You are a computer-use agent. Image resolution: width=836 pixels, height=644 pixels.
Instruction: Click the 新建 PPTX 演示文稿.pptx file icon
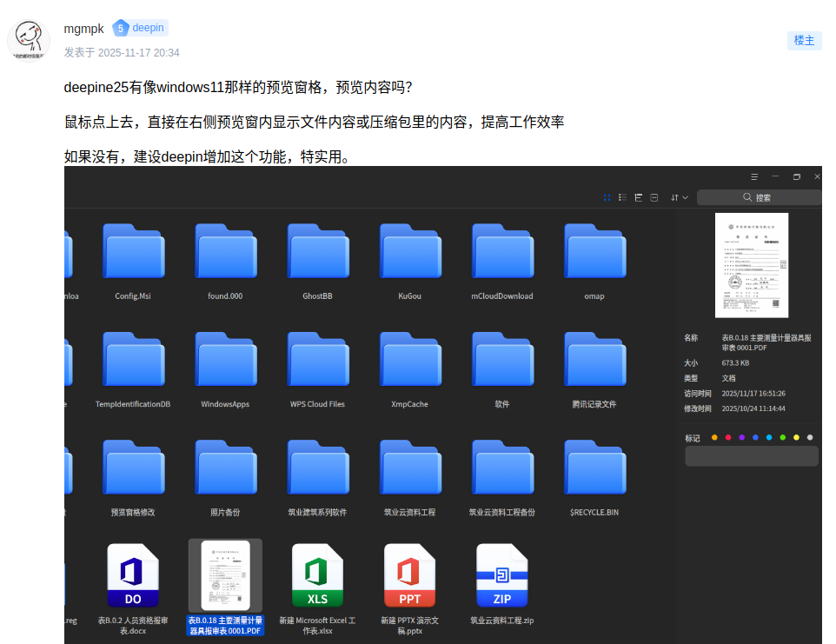tap(410, 575)
